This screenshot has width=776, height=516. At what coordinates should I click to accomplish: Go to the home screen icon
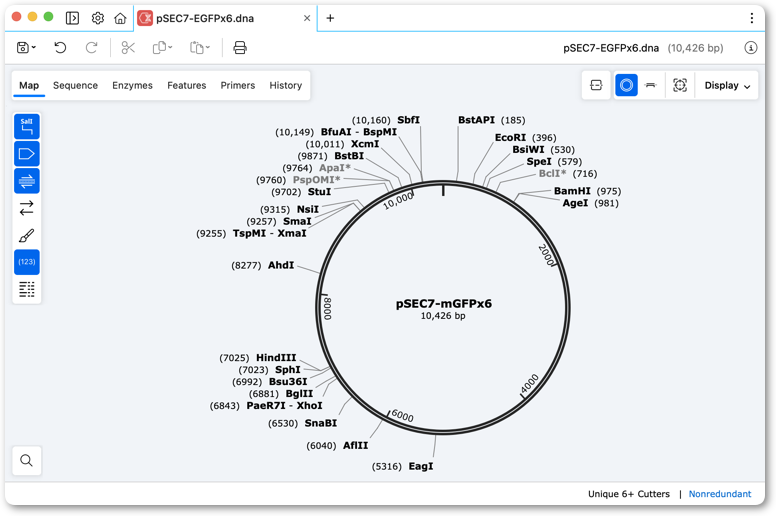(120, 18)
